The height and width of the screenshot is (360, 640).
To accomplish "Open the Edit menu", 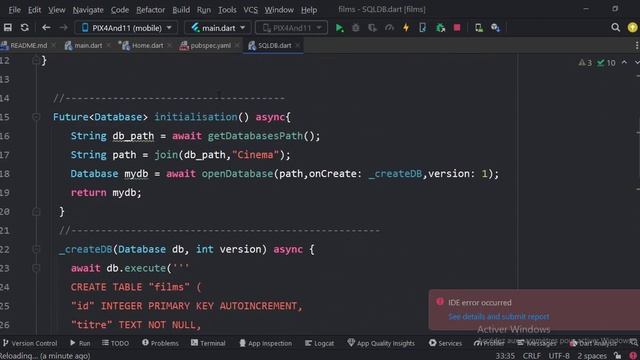I will 34,9.
